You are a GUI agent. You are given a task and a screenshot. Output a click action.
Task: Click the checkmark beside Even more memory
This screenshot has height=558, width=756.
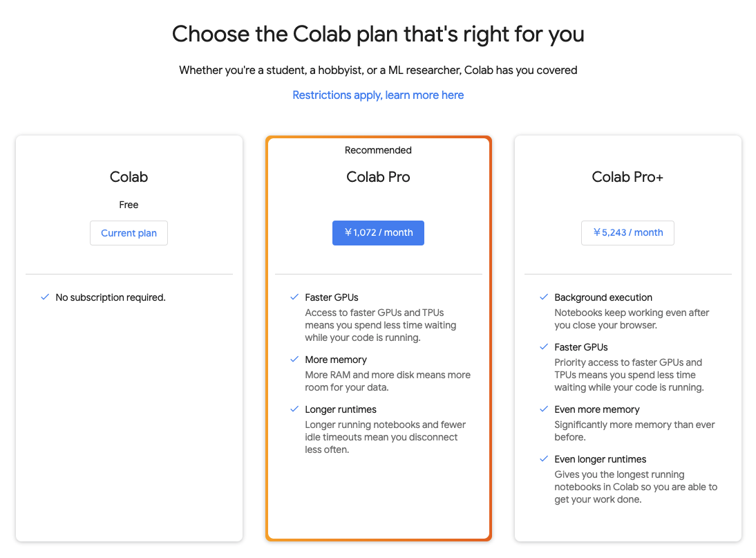[x=543, y=409]
